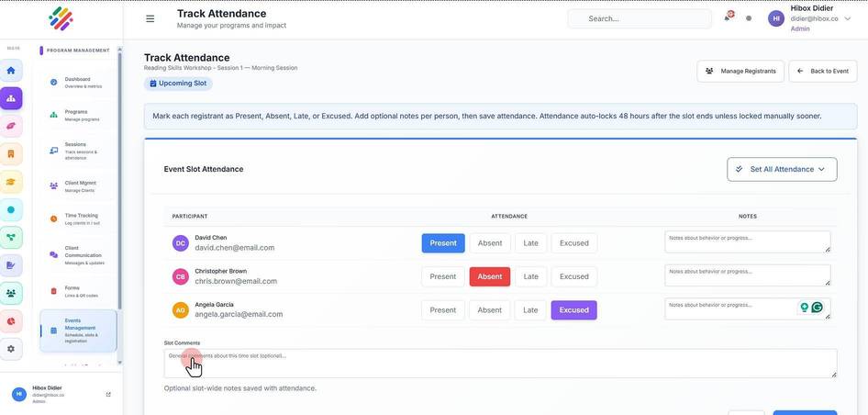Click the sidebar menu scrollbar
This screenshot has height=415, width=868.
(x=119, y=180)
